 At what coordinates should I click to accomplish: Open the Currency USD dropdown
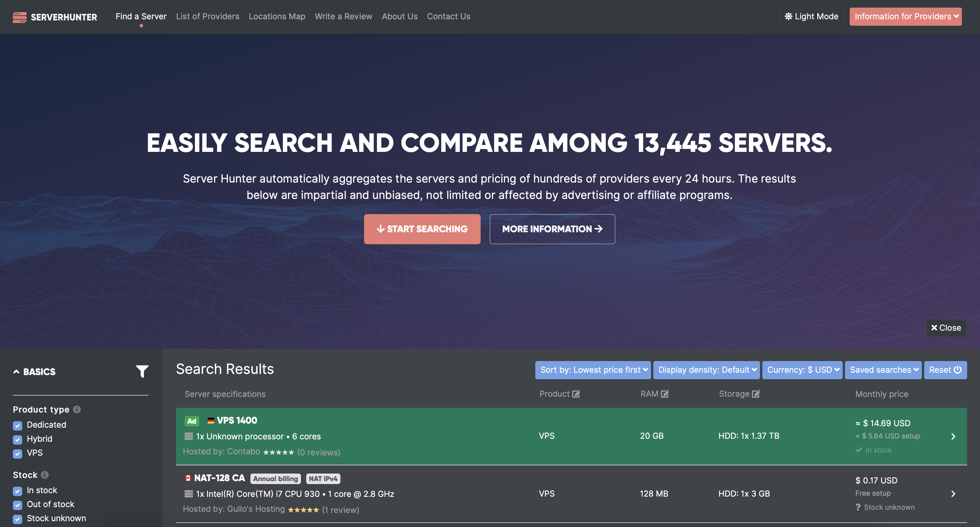pos(802,370)
